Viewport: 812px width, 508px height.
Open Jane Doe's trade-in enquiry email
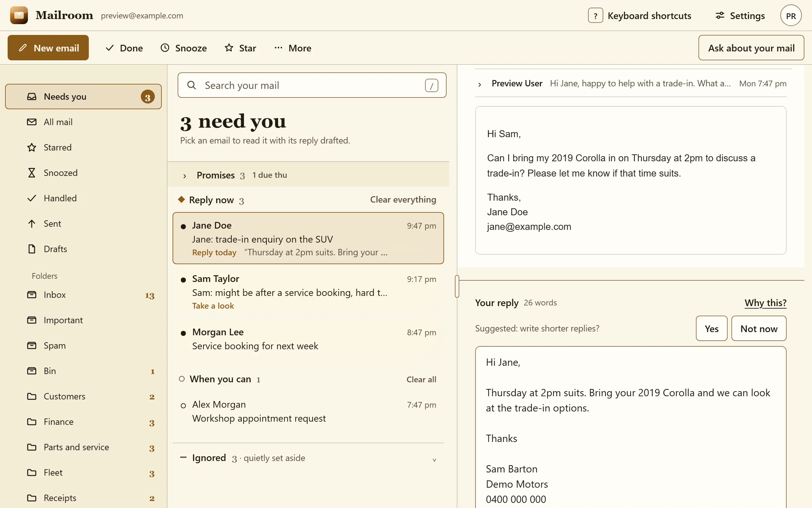308,238
